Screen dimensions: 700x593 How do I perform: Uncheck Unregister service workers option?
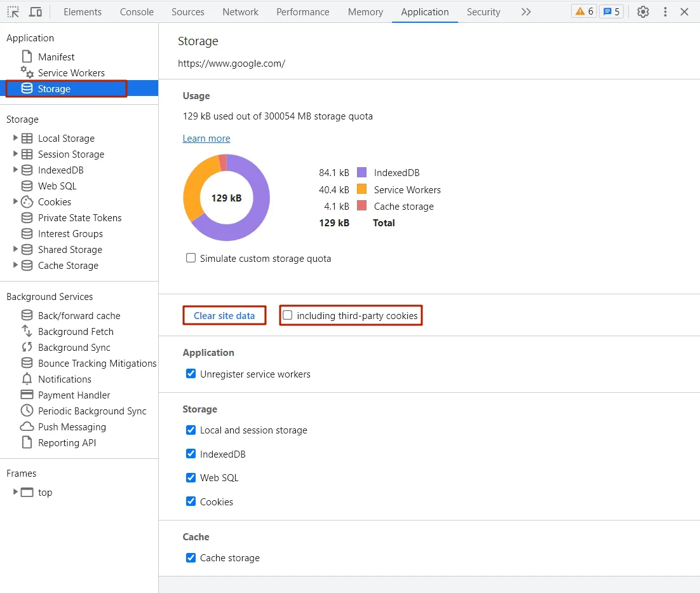pos(191,374)
